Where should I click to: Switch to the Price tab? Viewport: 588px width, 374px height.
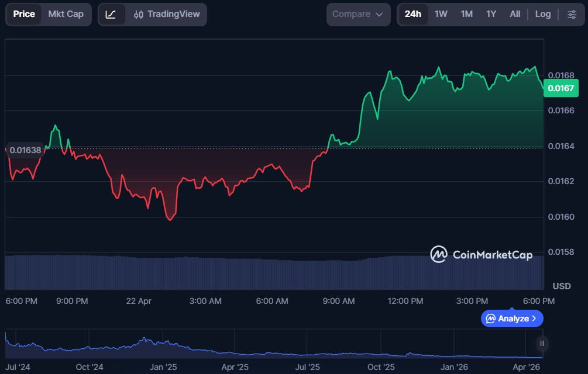pyautogui.click(x=24, y=14)
